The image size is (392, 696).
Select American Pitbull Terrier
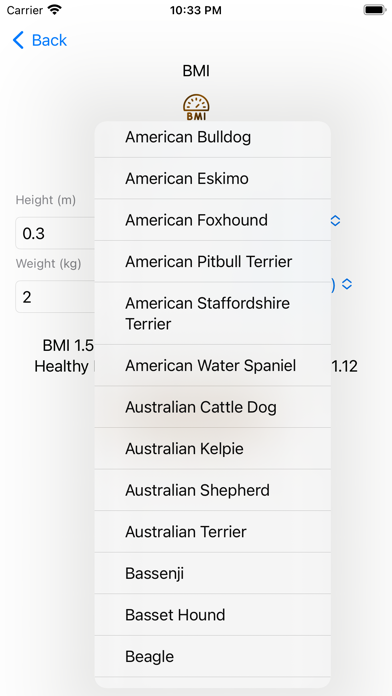click(213, 261)
